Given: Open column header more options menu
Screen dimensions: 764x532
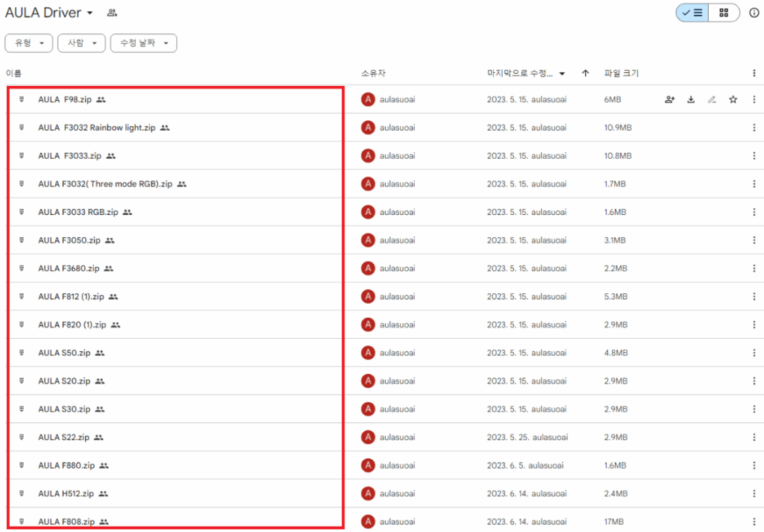Looking at the screenshot, I should [754, 73].
